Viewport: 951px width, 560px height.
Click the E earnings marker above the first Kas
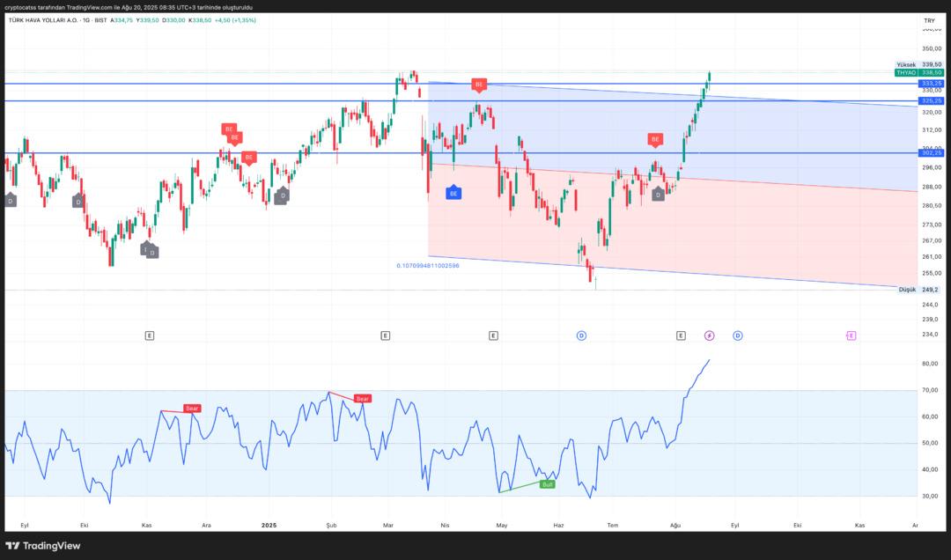coord(149,335)
